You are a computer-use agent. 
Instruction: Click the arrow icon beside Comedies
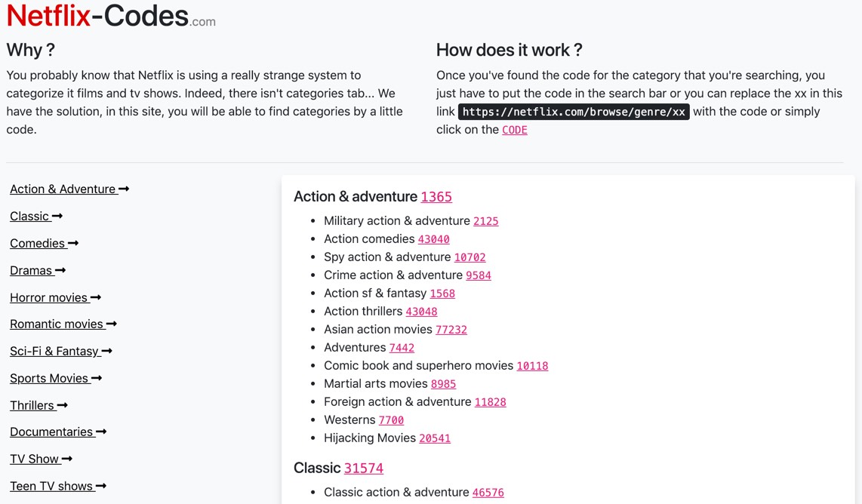point(73,244)
